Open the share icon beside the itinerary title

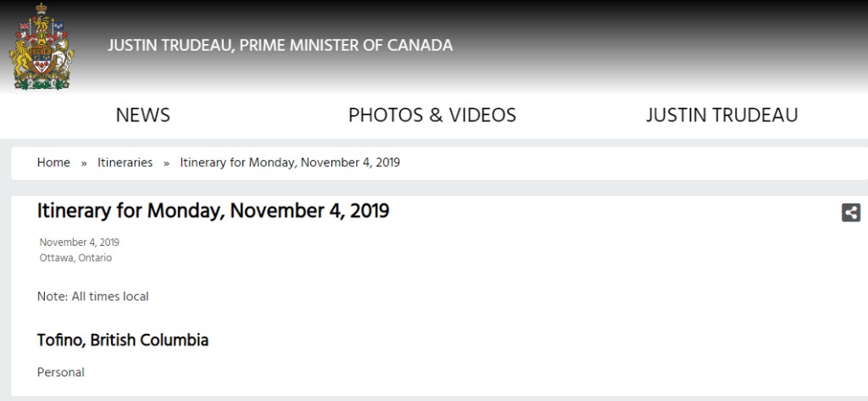click(851, 213)
